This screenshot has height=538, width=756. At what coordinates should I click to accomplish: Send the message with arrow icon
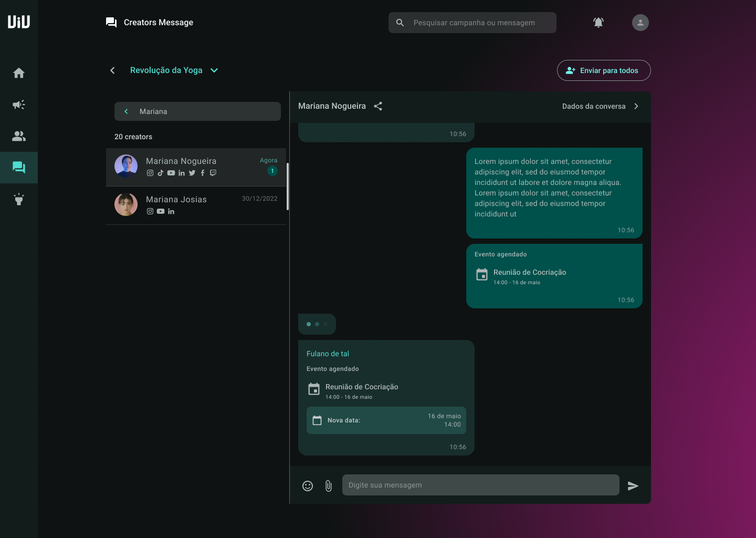633,486
